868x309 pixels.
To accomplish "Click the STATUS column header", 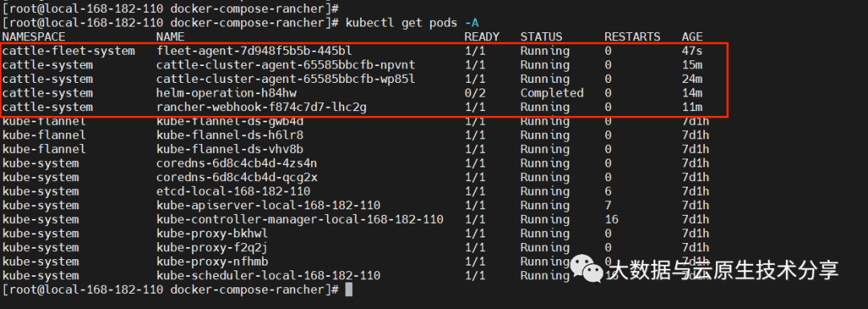I will (x=542, y=37).
